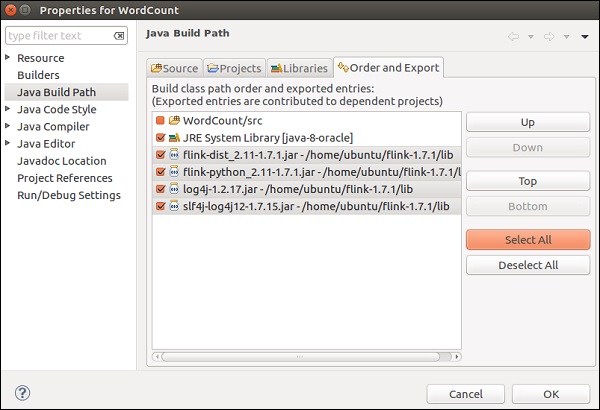Click the JRE System Library icon

click(x=174, y=137)
